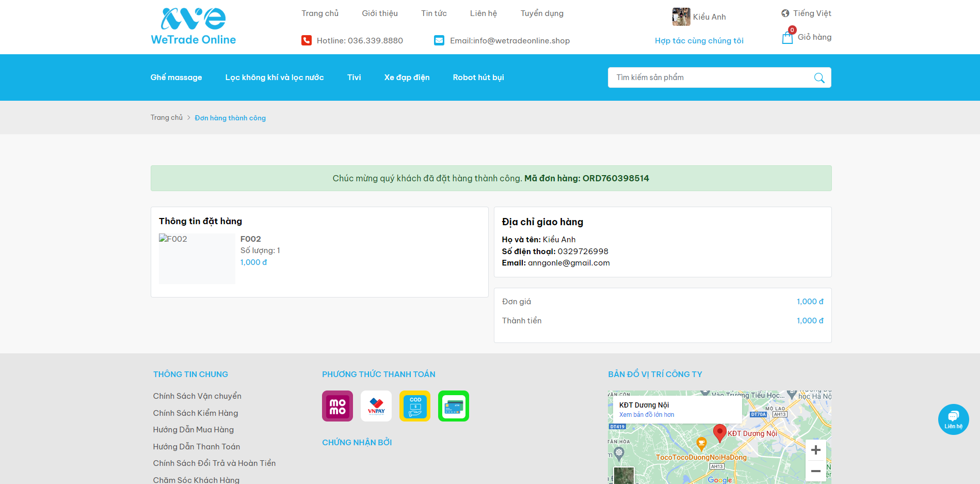Choose the COD payment icon

pos(415,406)
